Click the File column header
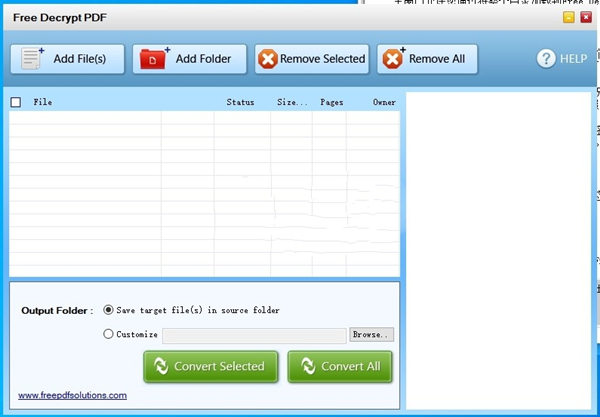Screen dimensions: 600x417 [x=43, y=102]
